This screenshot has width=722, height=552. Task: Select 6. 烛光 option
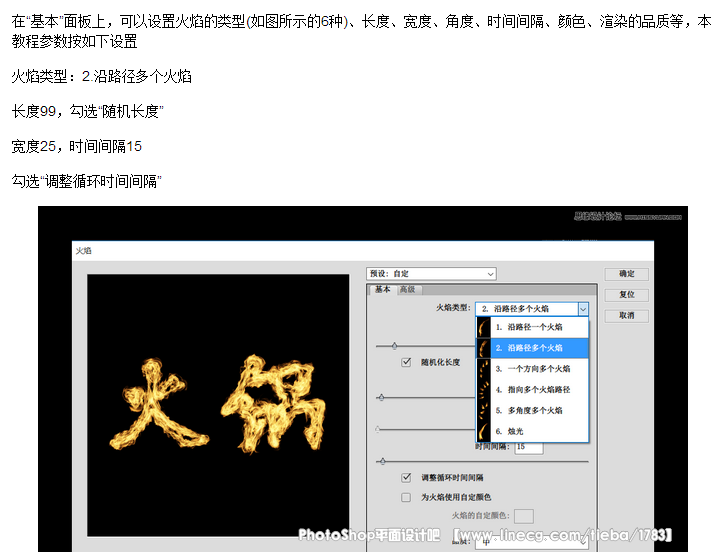pyautogui.click(x=533, y=431)
